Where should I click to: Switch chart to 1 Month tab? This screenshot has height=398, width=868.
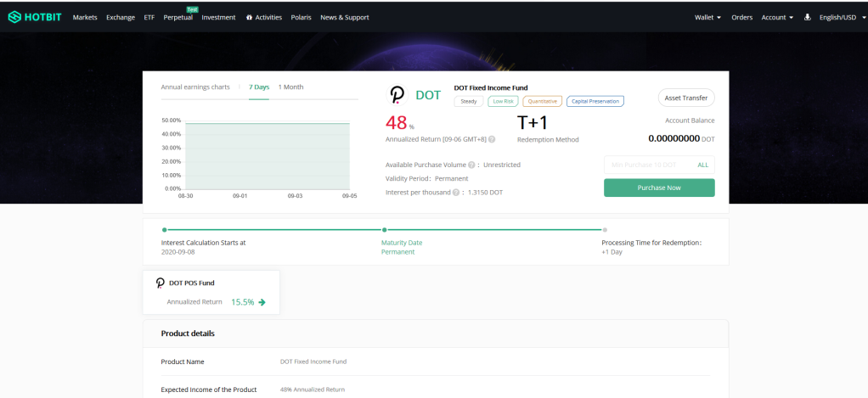290,87
